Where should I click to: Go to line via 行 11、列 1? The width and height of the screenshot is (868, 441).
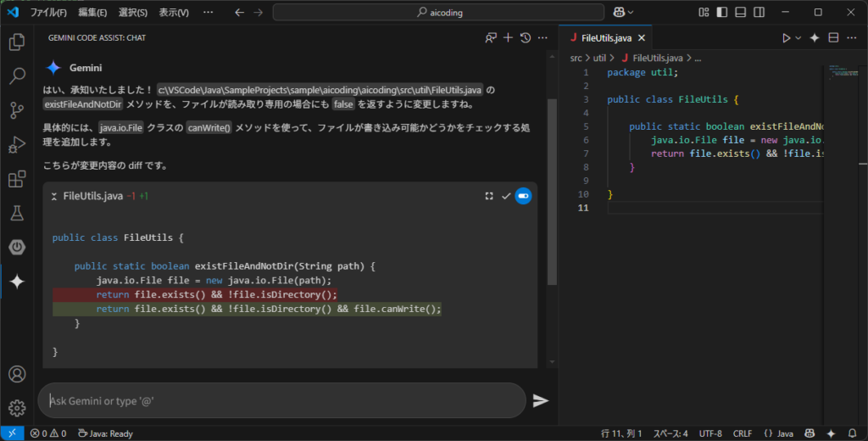coord(621,433)
